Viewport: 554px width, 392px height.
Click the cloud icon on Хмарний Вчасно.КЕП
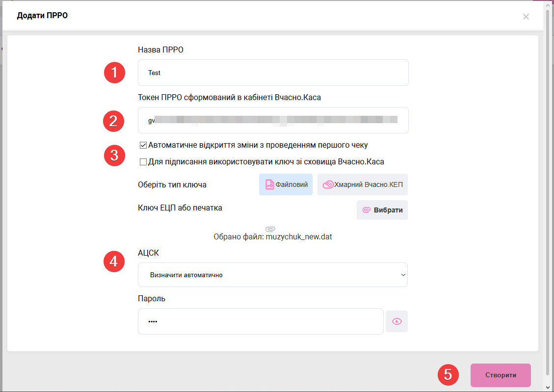pyautogui.click(x=328, y=185)
